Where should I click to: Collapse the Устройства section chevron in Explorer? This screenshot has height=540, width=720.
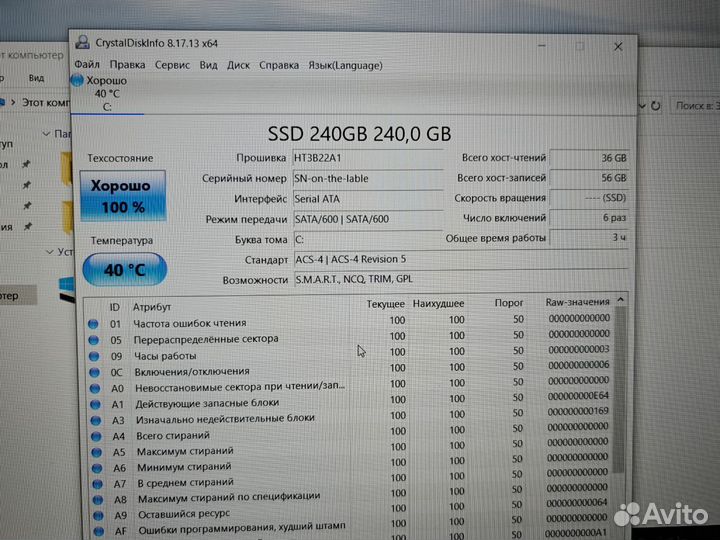[50, 252]
